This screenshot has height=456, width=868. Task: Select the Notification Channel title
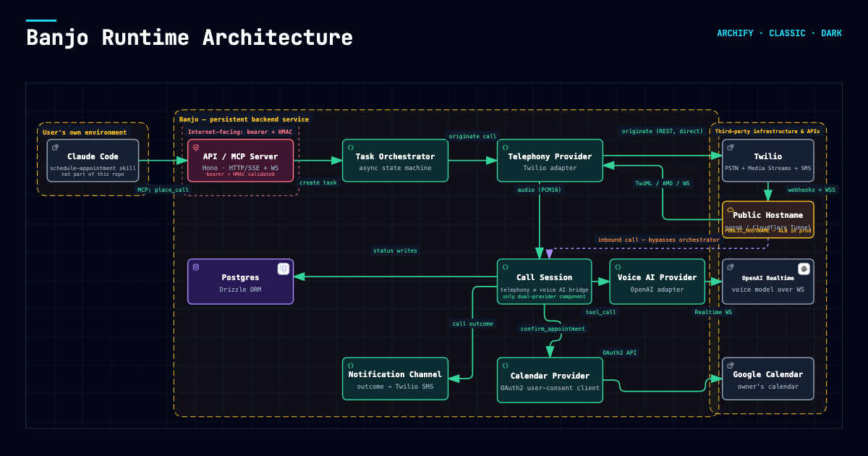tap(395, 374)
